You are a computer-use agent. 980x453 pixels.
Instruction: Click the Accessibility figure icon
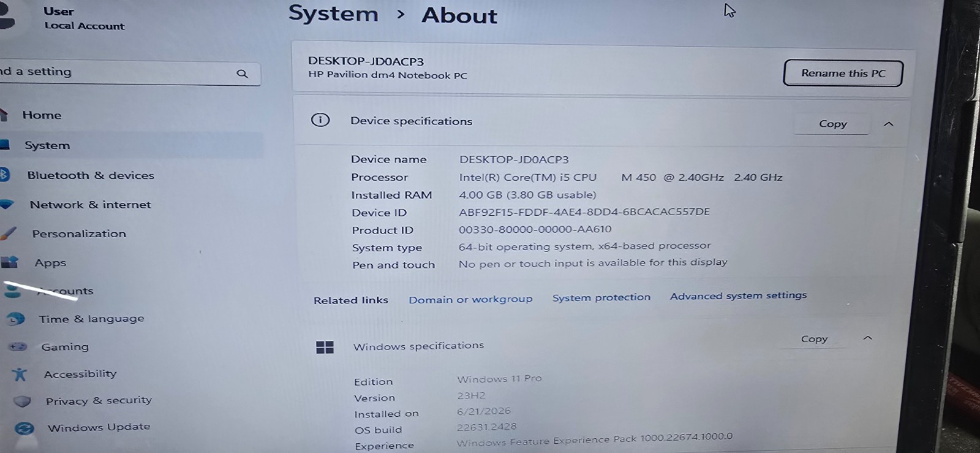pyautogui.click(x=20, y=374)
